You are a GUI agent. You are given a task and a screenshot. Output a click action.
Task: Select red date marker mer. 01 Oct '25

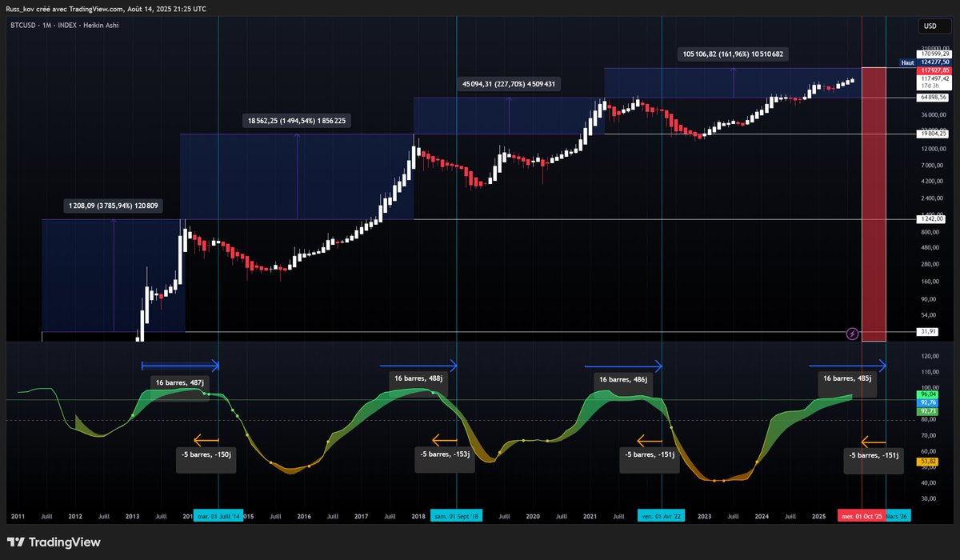point(862,515)
